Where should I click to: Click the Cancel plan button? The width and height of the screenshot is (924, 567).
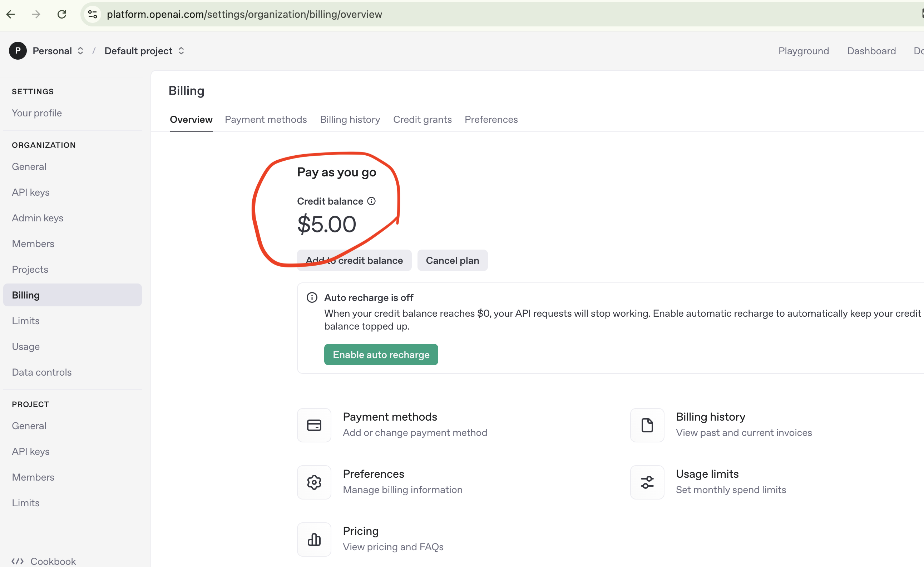click(x=452, y=260)
